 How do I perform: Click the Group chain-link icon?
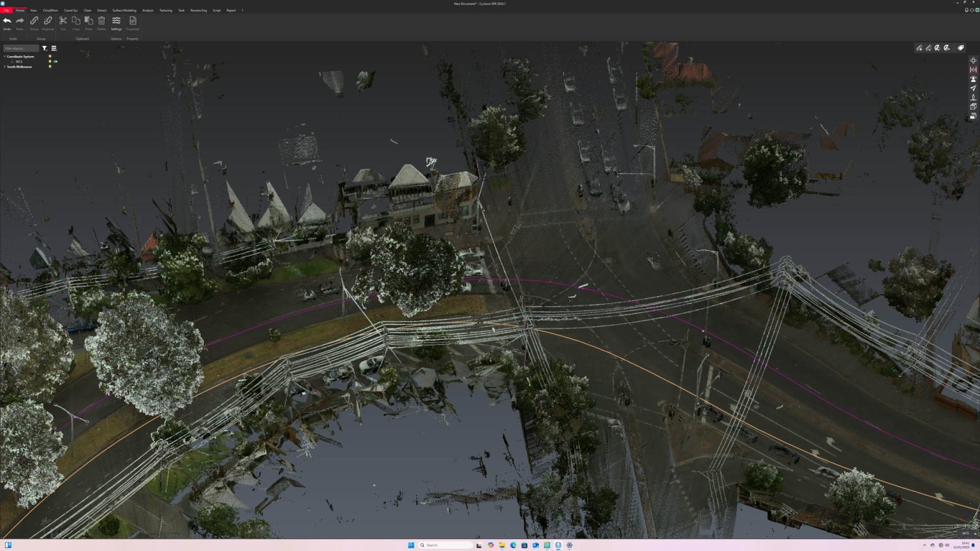tap(33, 21)
